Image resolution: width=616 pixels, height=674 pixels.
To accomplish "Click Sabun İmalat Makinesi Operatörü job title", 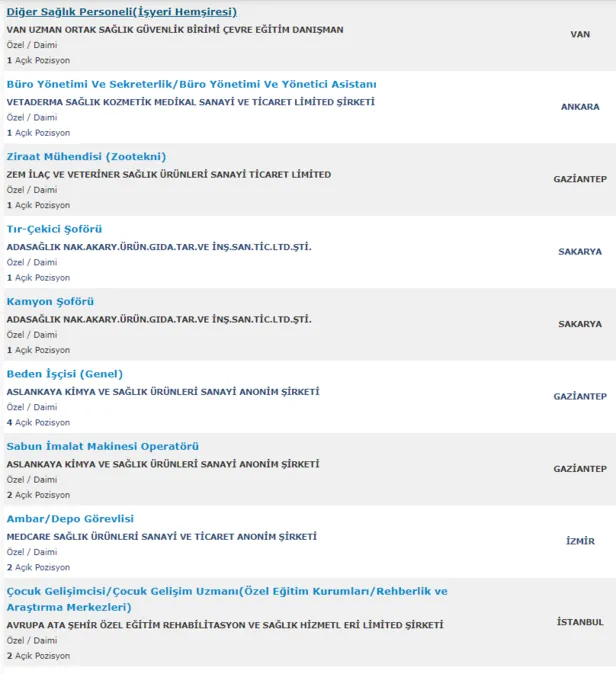I will 103,446.
